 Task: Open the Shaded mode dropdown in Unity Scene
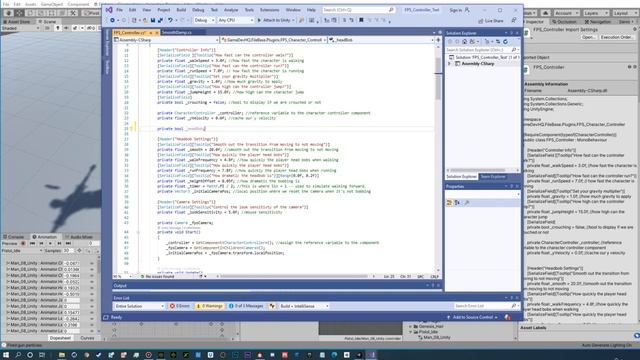[x=20, y=28]
